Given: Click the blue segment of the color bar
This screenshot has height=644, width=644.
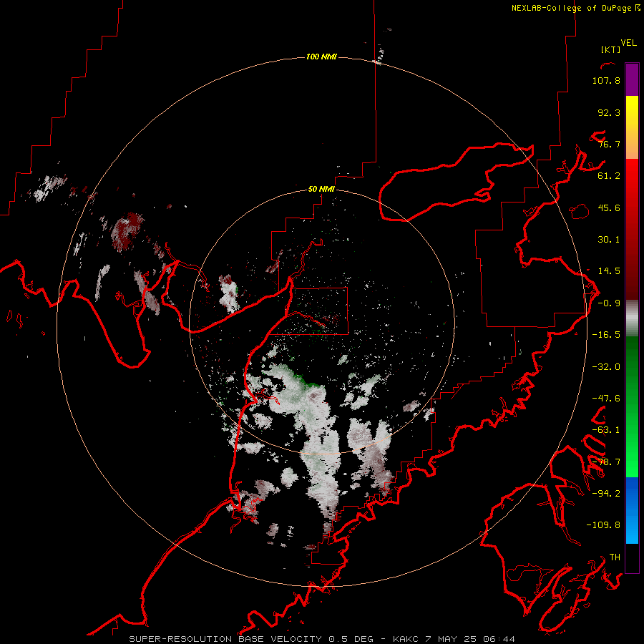Looking at the screenshot, I should 632,510.
